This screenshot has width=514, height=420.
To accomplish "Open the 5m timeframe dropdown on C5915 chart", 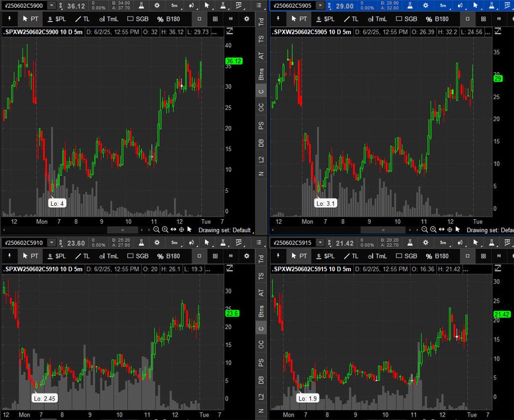I will click(x=443, y=243).
